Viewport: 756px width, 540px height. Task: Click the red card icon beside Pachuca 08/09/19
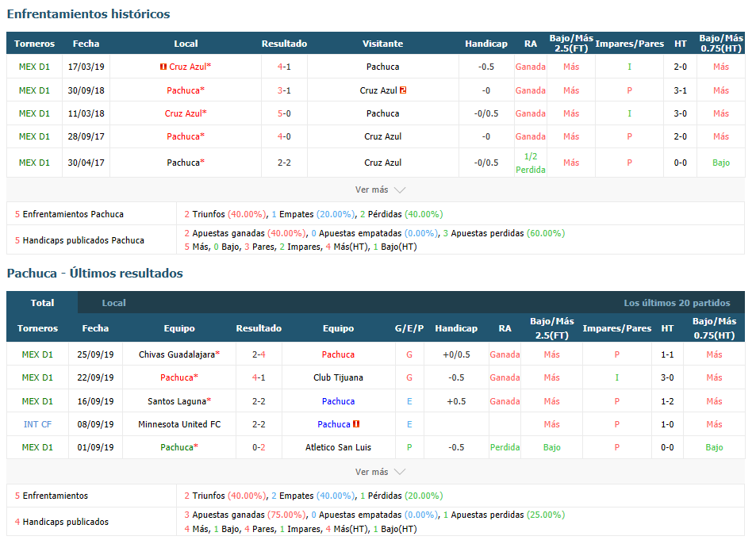pyautogui.click(x=356, y=424)
